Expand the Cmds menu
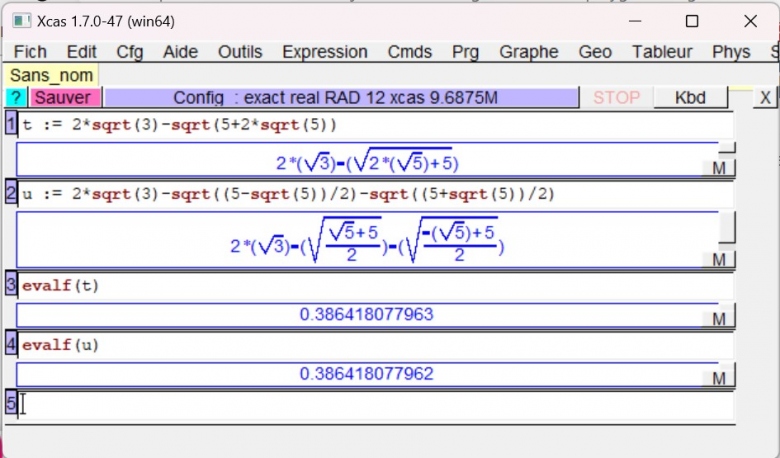 (410, 52)
